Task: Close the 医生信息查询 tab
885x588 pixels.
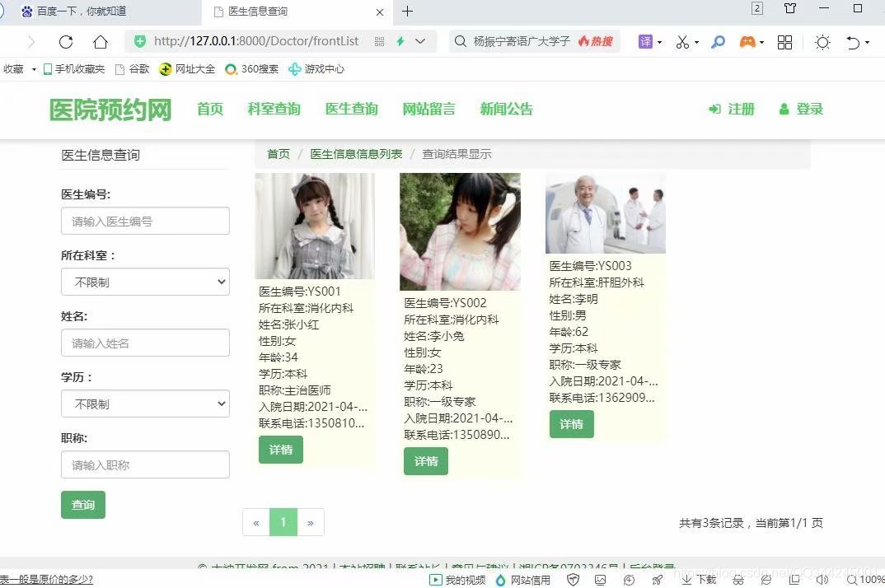Action: [x=380, y=12]
